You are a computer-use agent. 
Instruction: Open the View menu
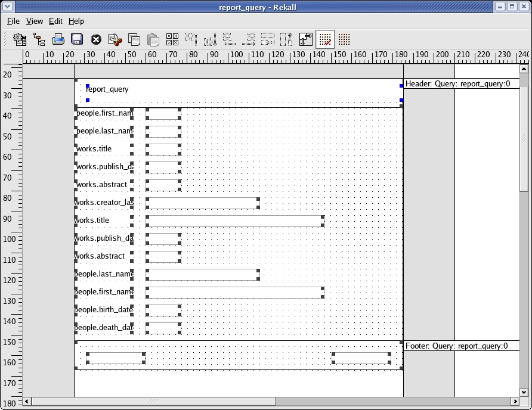tap(35, 21)
